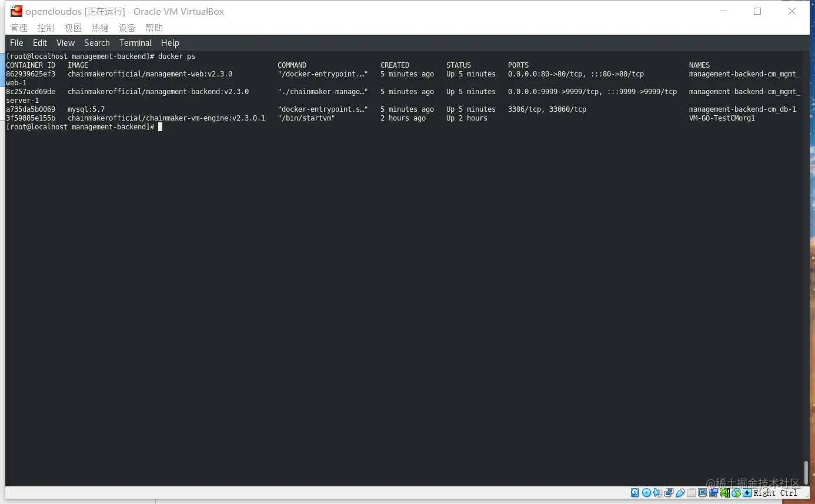Viewport: 815px width, 504px height.
Task: Click the optical disc status icon
Action: (x=646, y=493)
